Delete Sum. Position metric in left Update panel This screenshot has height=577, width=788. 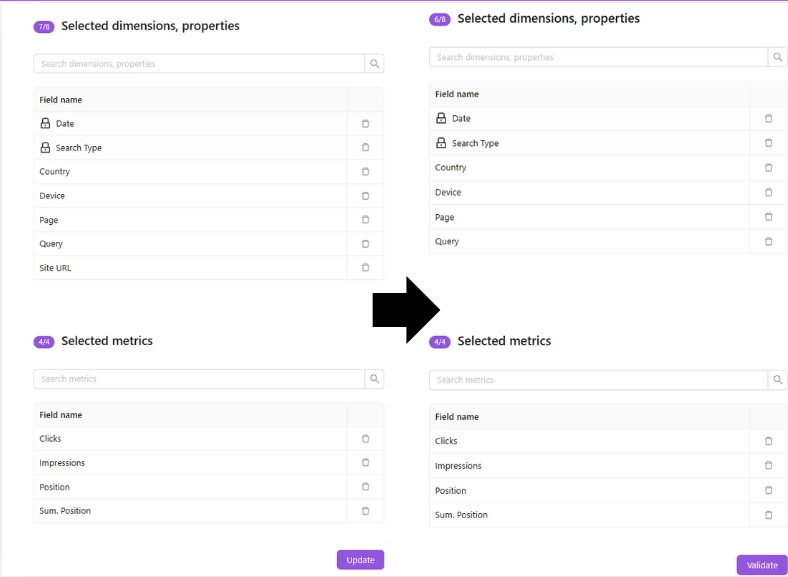(365, 511)
